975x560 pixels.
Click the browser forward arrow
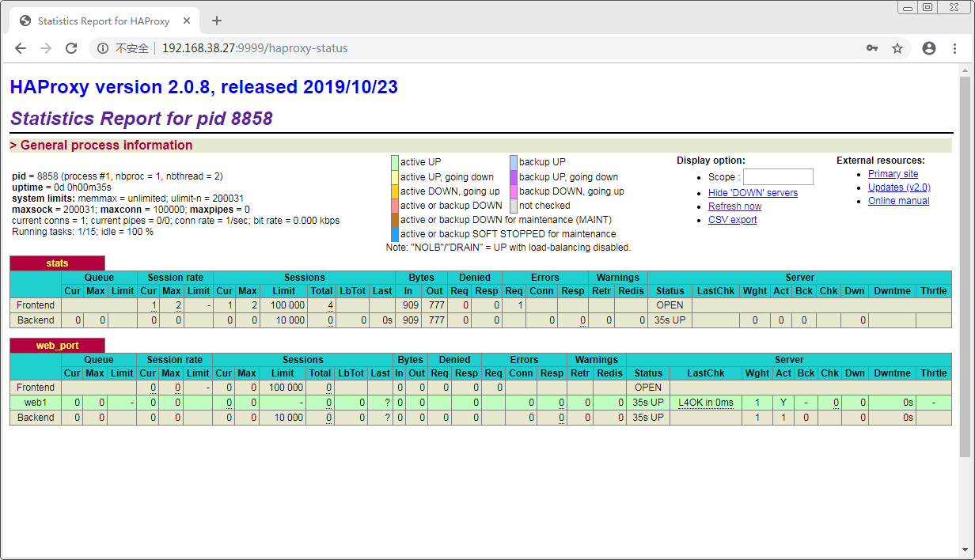coord(46,48)
